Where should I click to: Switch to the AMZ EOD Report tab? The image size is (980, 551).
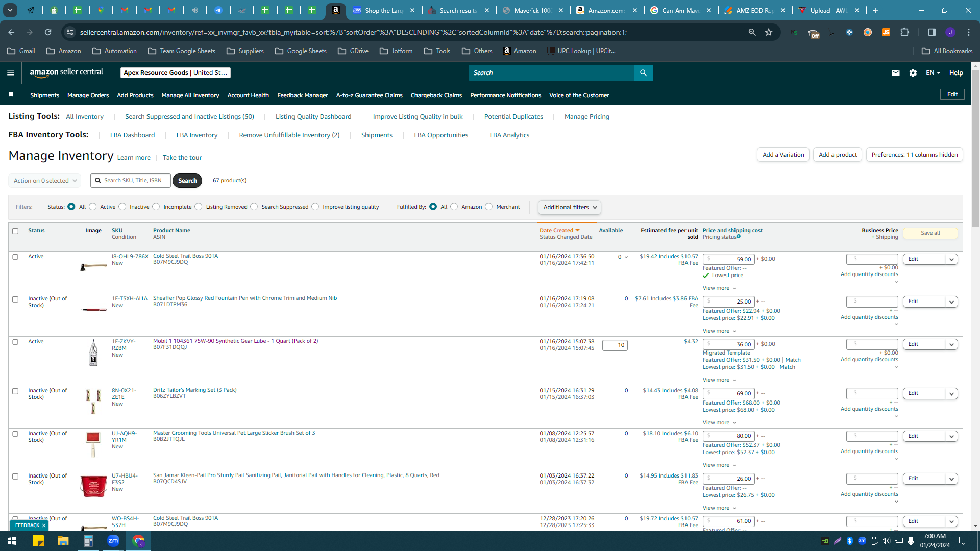pos(754,10)
